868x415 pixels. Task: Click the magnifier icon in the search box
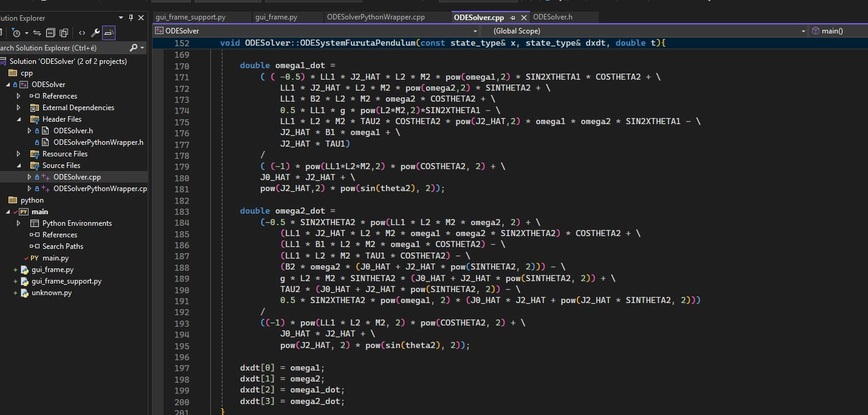click(134, 47)
